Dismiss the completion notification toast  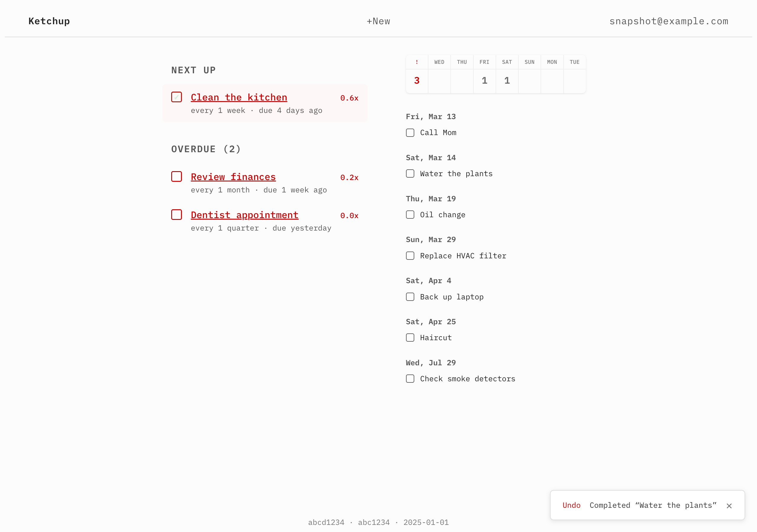(x=729, y=506)
